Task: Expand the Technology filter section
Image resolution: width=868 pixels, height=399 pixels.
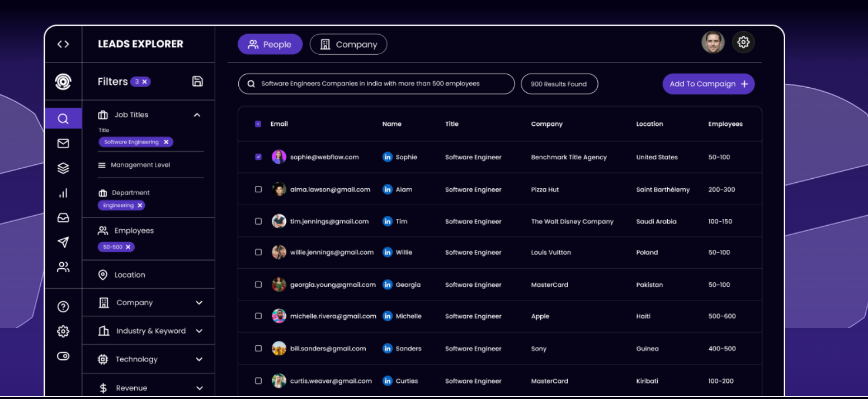Action: tap(199, 359)
